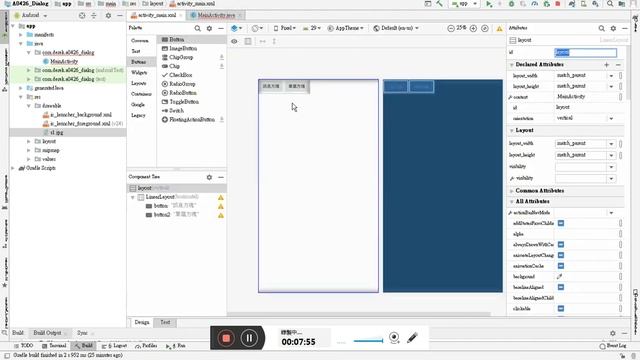Toggle baselineAligned attribute box
This screenshot has width=640, height=360.
point(561,287)
